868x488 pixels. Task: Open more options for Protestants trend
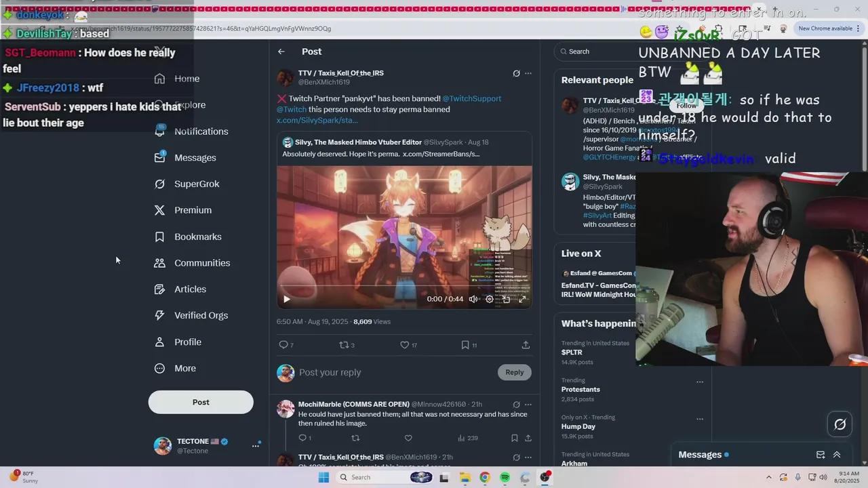700,382
